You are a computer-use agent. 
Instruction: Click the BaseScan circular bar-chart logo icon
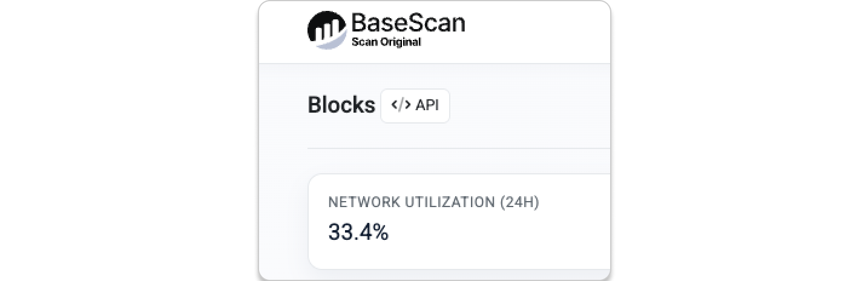327,30
